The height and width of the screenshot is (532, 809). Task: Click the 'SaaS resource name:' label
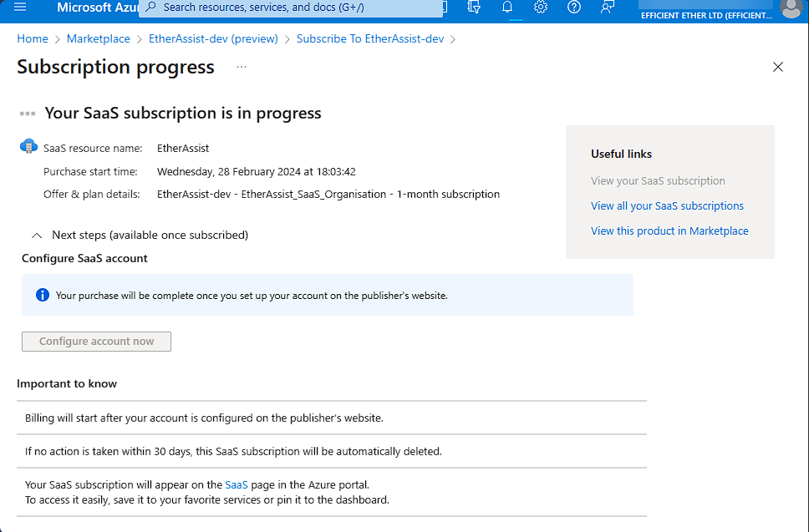click(x=93, y=149)
